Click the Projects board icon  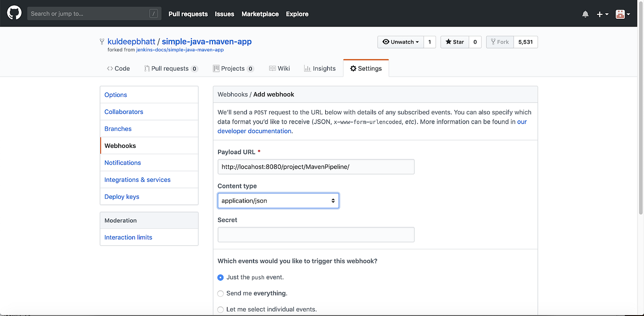click(x=215, y=68)
